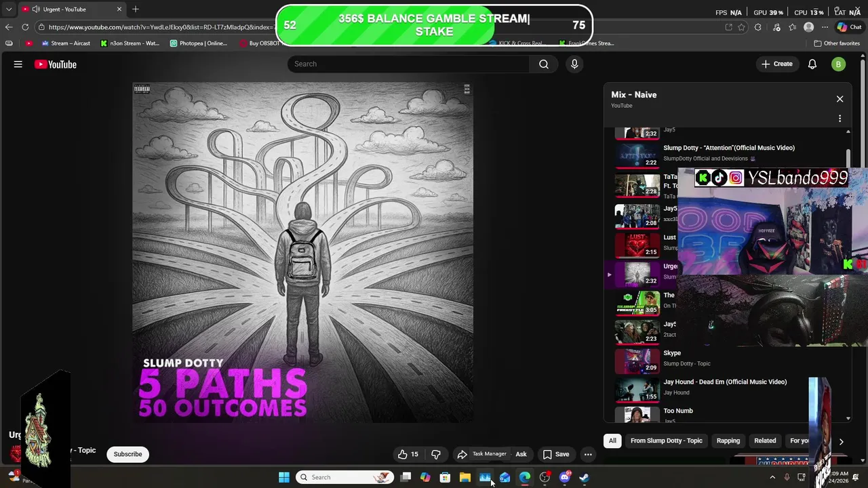Open the playlist panel three-dot options menu
Screen dimensions: 868x488
tap(840, 119)
